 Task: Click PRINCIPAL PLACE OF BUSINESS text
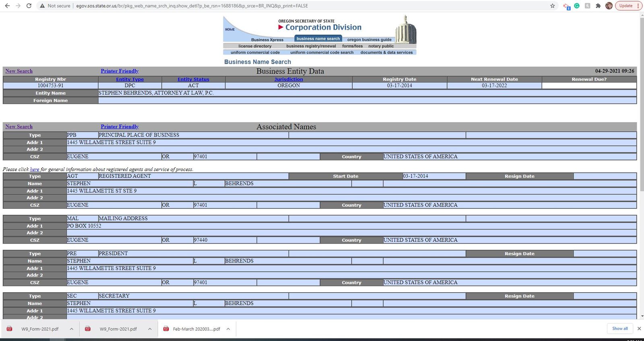139,135
